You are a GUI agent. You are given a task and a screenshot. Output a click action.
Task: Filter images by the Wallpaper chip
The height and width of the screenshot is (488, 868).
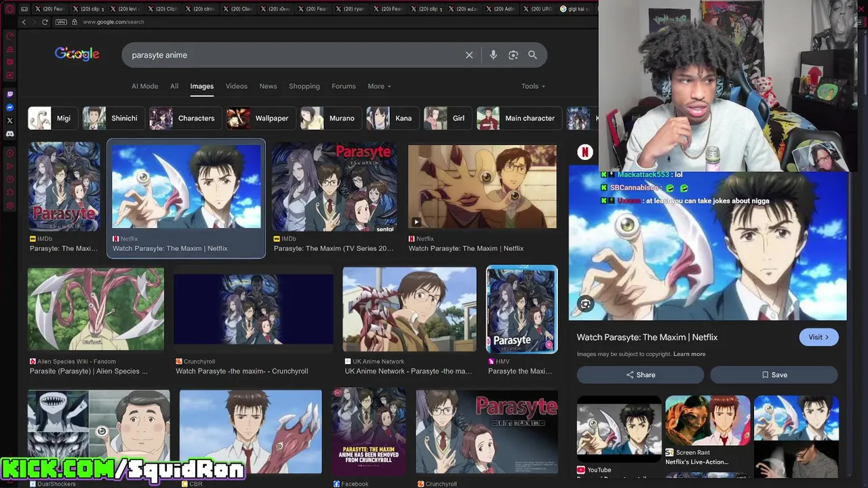[x=261, y=118]
